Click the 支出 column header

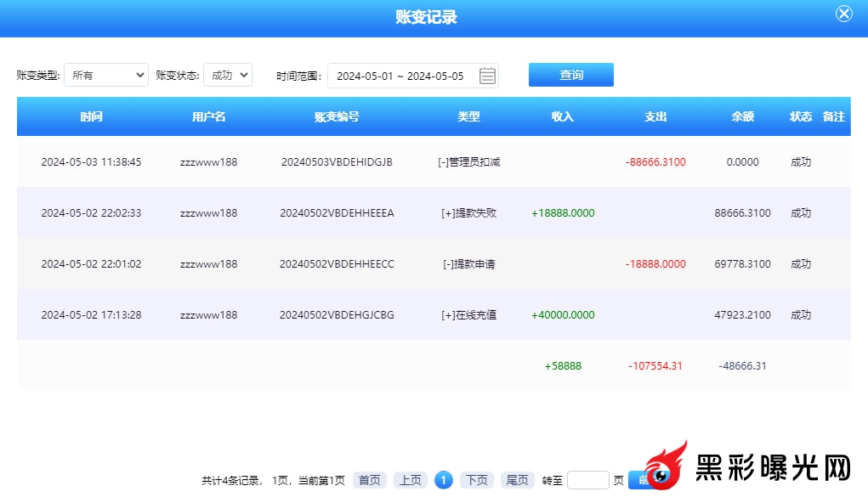655,116
